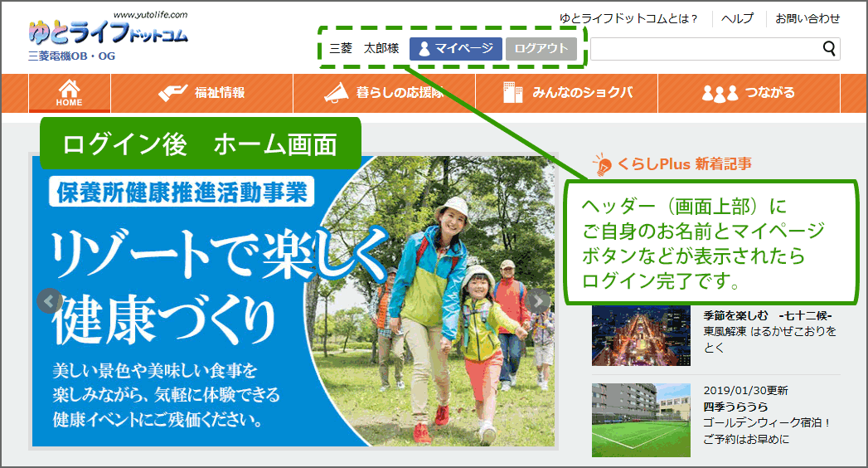
Task: Show previous slide with left arrow
Action: point(49,300)
